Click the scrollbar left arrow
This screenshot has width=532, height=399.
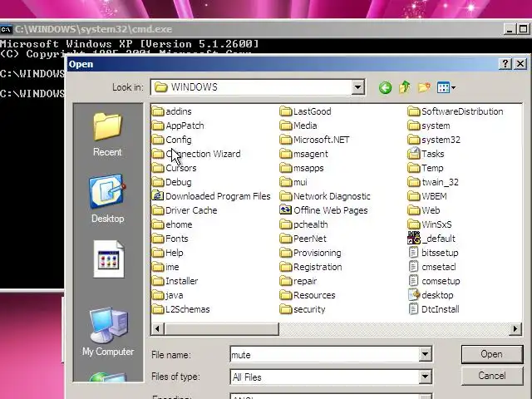point(157,329)
